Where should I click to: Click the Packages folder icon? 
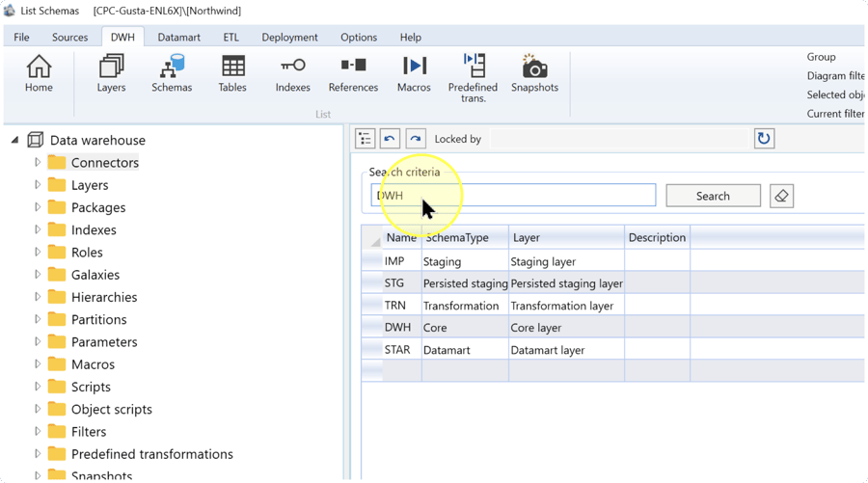pos(57,207)
